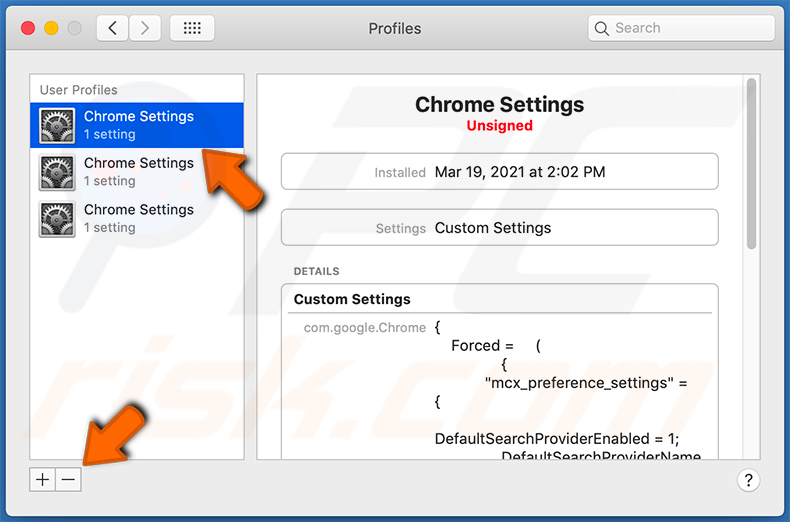790x522 pixels.
Task: Click the magnifying glass search icon
Action: coord(602,28)
